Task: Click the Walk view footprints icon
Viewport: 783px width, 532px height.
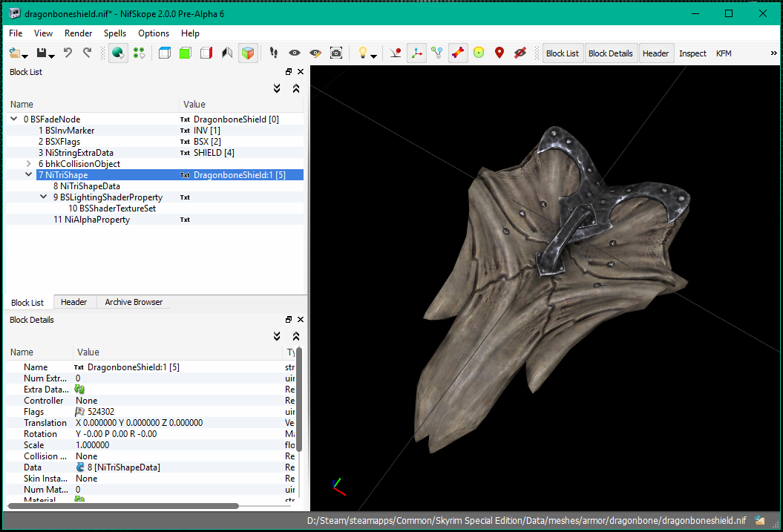Action: 274,53
